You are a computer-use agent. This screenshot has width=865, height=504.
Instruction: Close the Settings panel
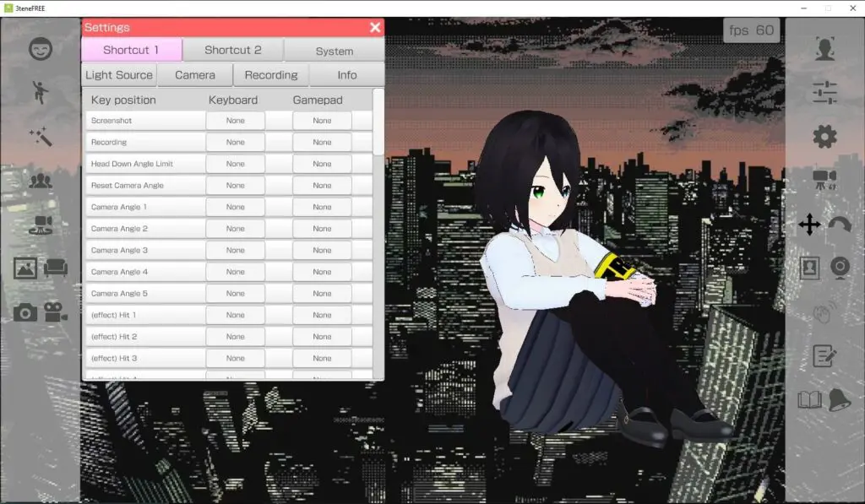click(x=375, y=28)
